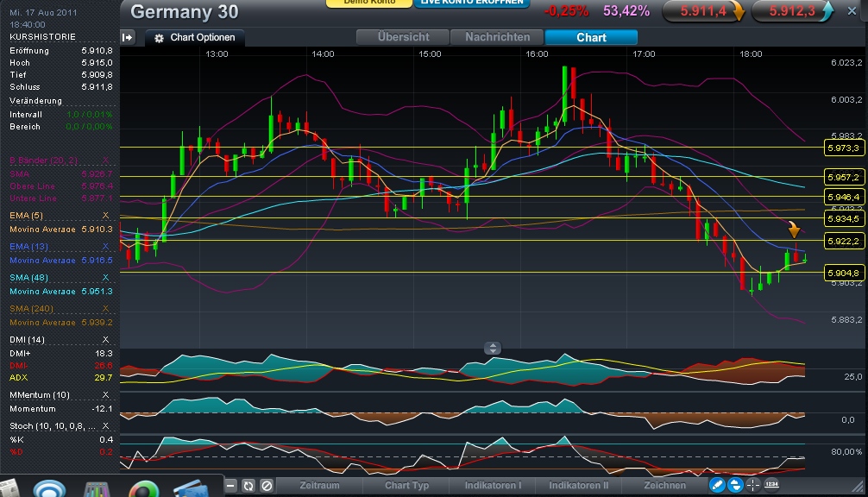Screen dimensions: 868x497
Task: Click the Chart Optionen gear icon
Action: click(160, 37)
